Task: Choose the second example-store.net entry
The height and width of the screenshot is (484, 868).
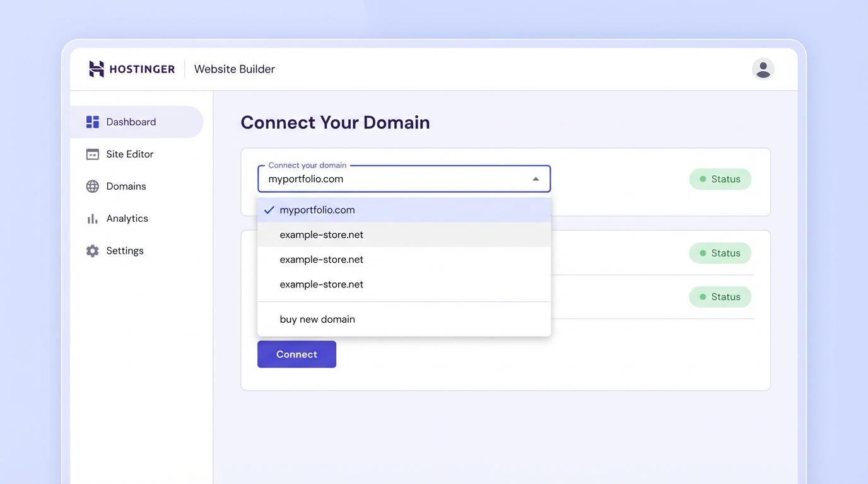Action: coord(322,259)
